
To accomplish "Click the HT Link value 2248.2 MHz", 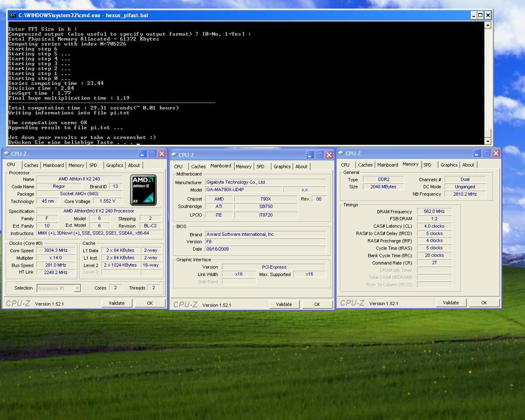I will tap(56, 272).
